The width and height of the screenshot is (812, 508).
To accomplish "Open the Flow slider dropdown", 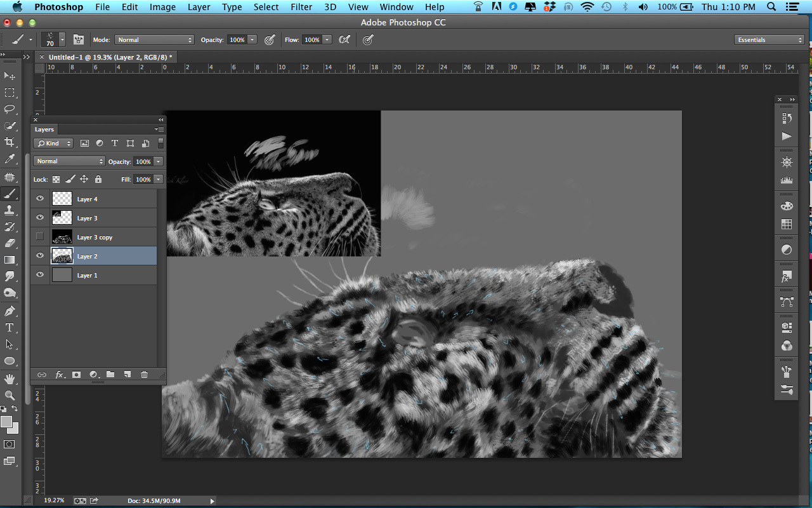I will coord(327,39).
